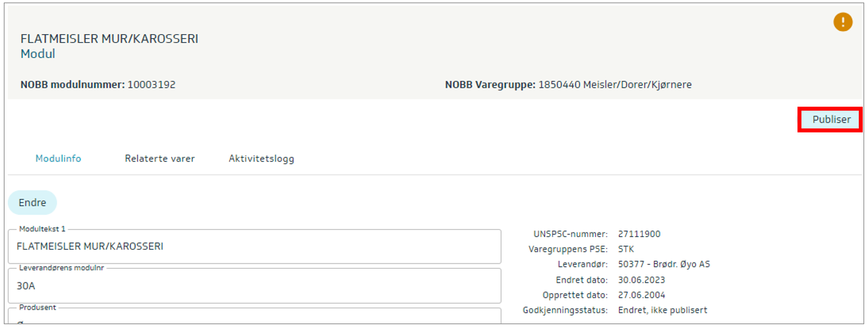The width and height of the screenshot is (868, 328).
Task: Click the Endret dato value 30.06.2023
Action: click(641, 280)
